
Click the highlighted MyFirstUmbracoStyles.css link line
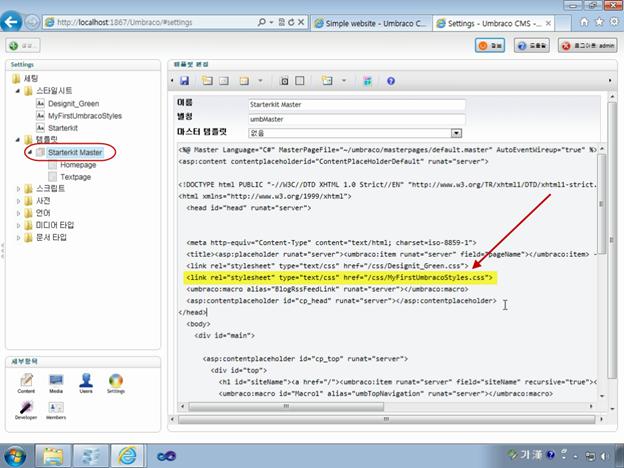(x=340, y=277)
